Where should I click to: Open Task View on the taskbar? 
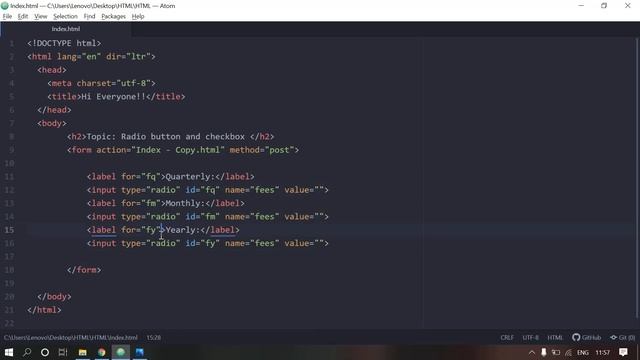click(63, 352)
